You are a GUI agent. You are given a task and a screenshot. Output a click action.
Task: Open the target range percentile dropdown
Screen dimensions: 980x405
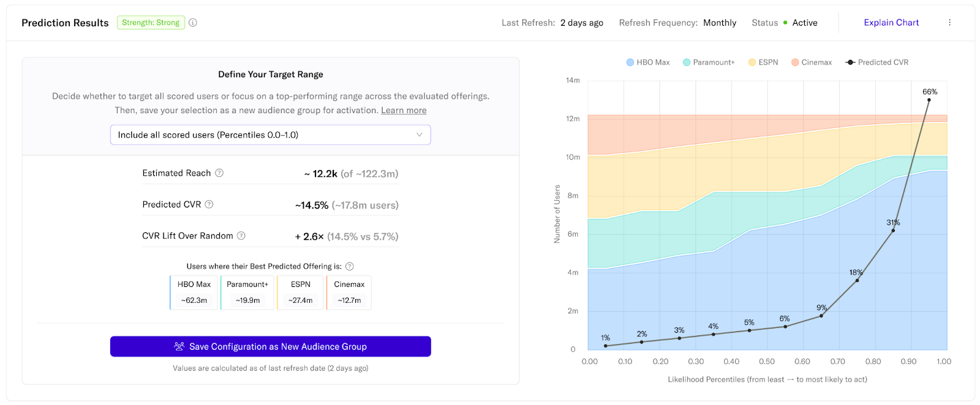[270, 135]
